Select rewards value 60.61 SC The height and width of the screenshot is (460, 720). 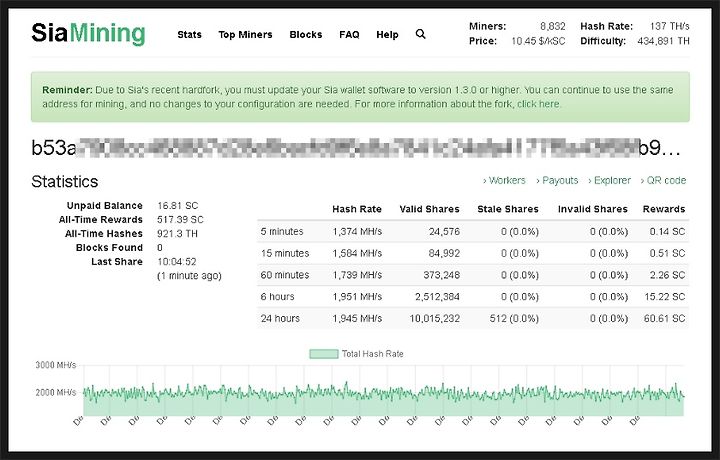664,319
